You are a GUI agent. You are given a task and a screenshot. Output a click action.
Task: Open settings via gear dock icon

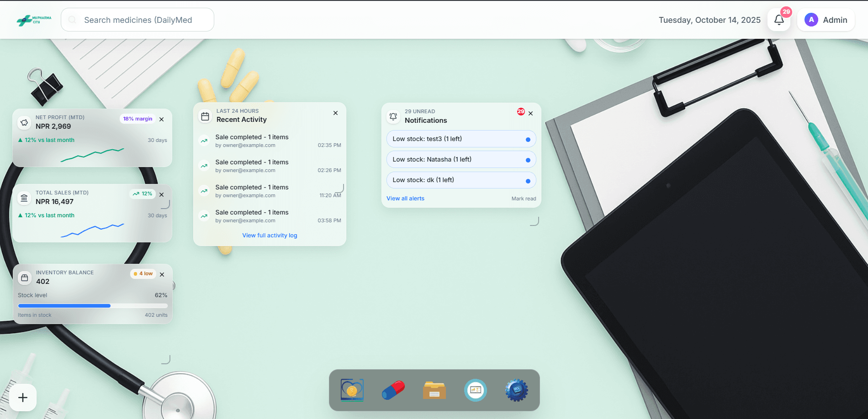point(516,390)
